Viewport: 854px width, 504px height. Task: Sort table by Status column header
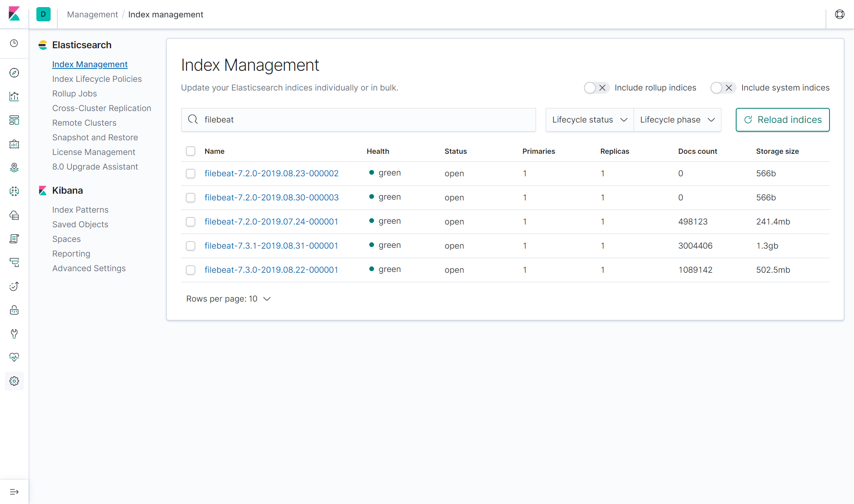[455, 151]
